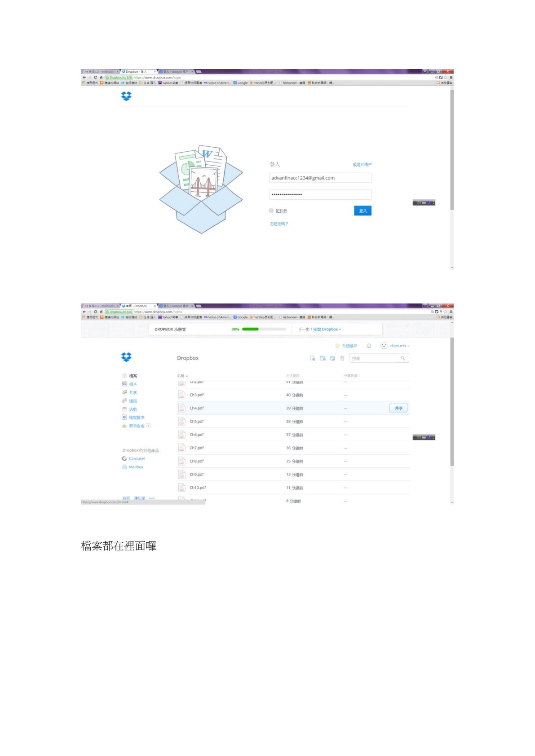Click the Dropbox logo on the login page

[x=126, y=96]
